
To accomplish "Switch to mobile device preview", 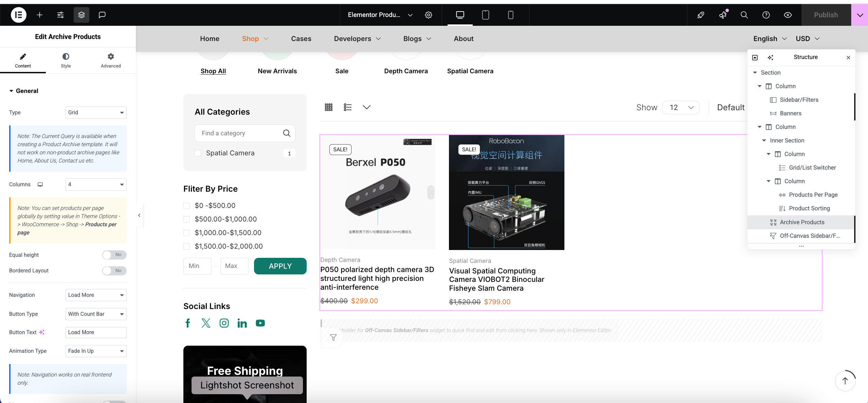I will click(511, 15).
